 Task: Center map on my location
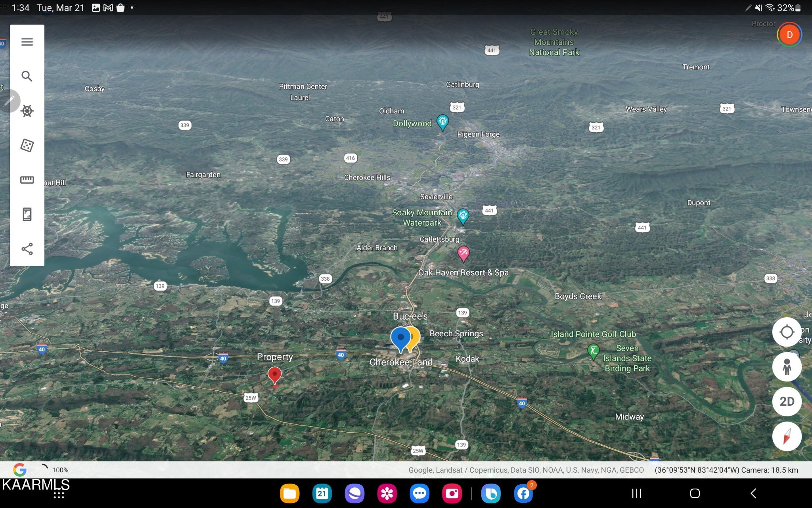tap(787, 332)
